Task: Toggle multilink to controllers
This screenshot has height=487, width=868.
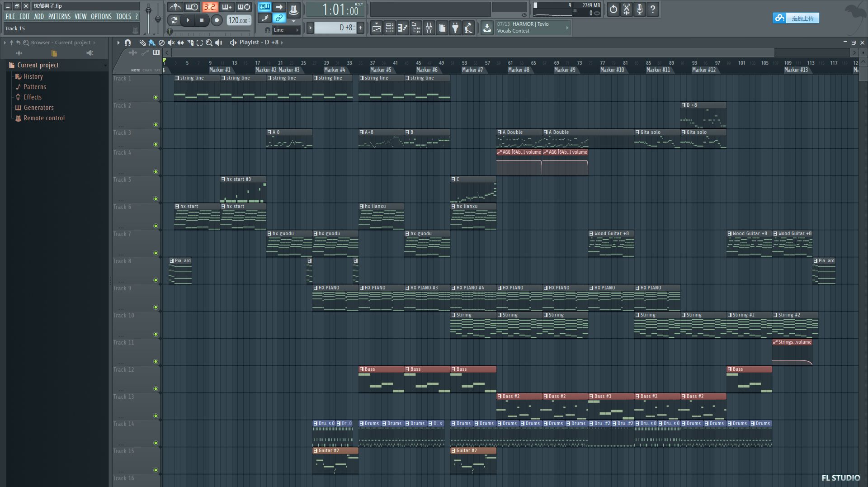Action: coord(279,18)
